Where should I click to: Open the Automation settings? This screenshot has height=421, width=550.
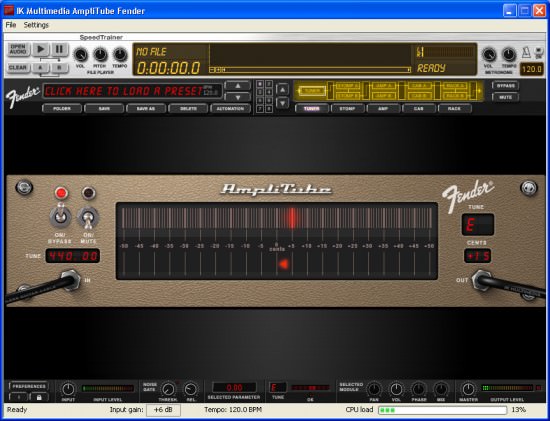pos(230,108)
